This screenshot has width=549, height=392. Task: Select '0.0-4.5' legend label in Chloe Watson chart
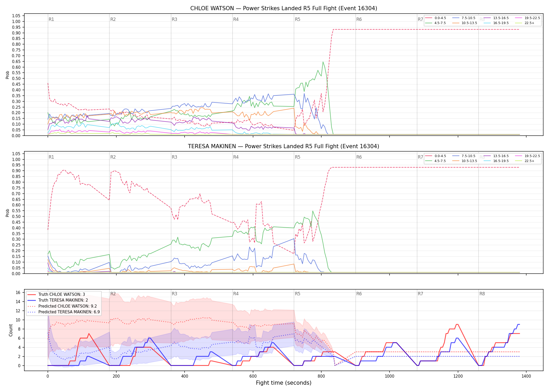click(440, 18)
